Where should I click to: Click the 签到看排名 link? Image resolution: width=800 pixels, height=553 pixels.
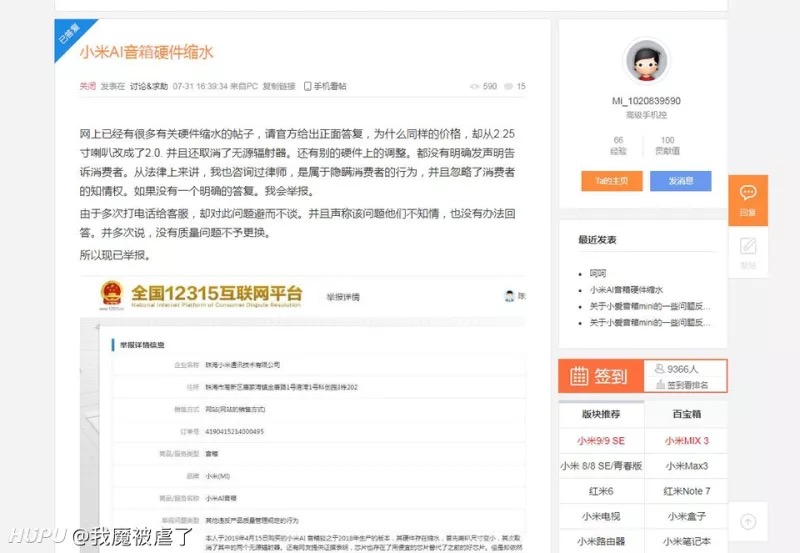click(x=687, y=385)
